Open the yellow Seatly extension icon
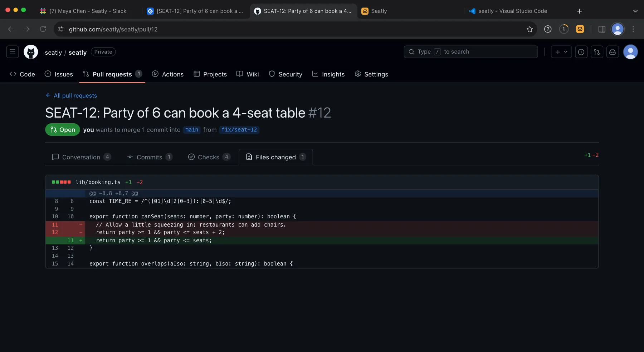 click(580, 29)
